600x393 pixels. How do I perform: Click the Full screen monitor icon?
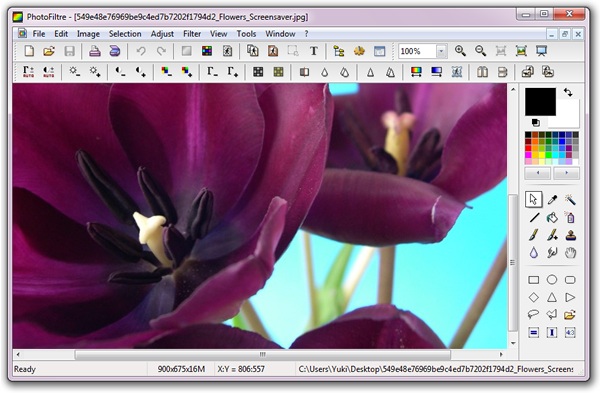point(541,51)
